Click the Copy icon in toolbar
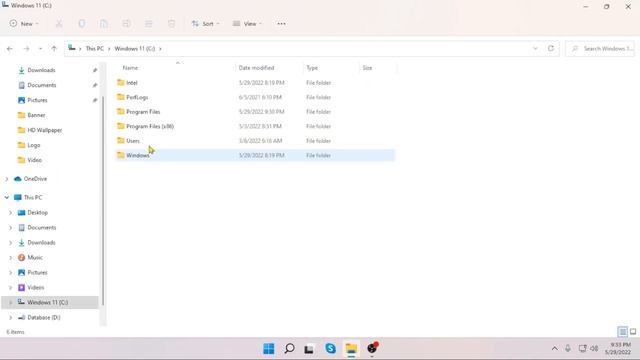640x360 pixels. pyautogui.click(x=82, y=24)
